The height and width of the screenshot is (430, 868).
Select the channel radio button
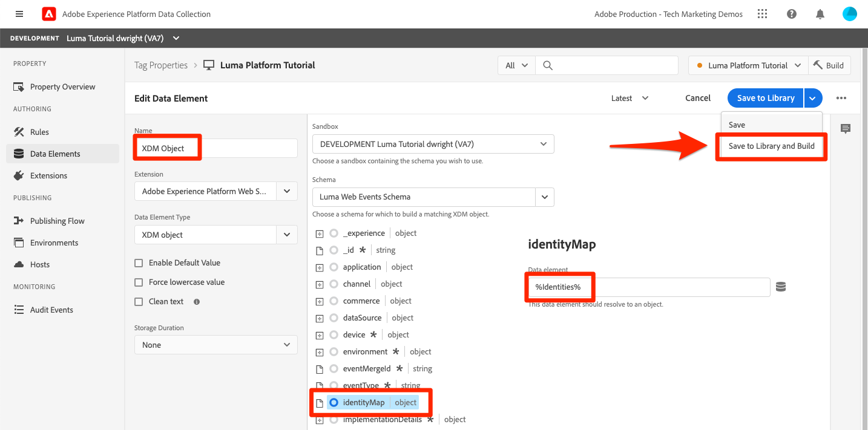pos(334,284)
